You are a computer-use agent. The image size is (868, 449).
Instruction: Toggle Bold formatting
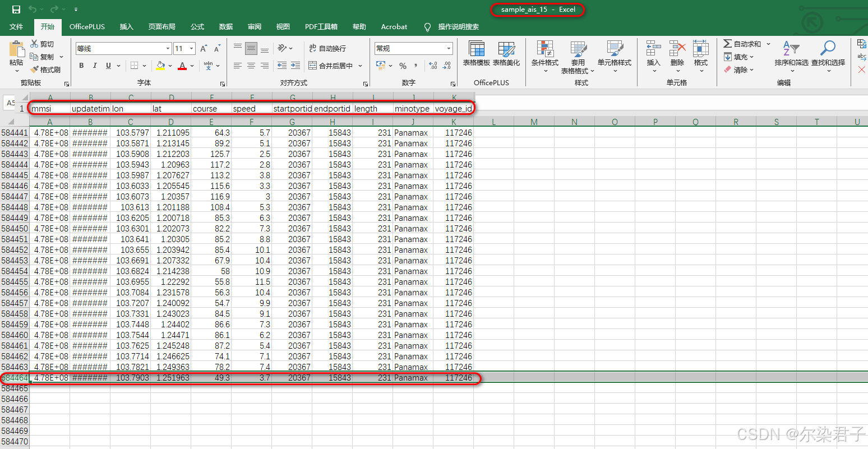81,66
